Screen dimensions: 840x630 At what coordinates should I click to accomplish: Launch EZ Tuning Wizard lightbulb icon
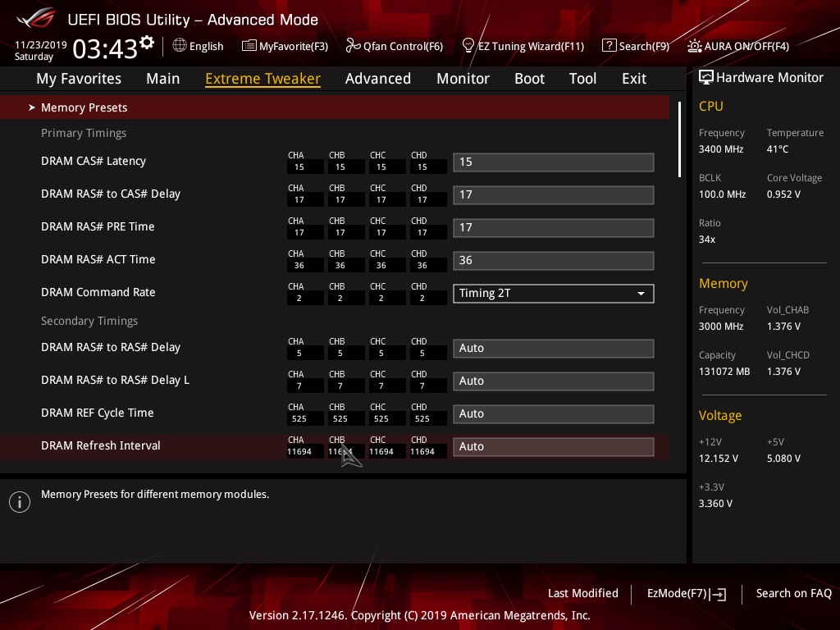pos(468,46)
